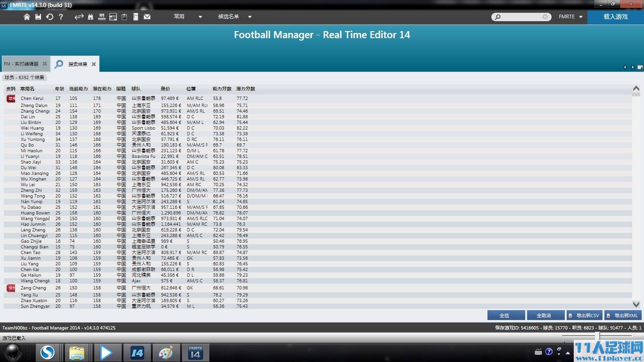Select the Sun Zhengyan player row
Image resolution: width=644 pixels, height=362 pixels.
318,306
